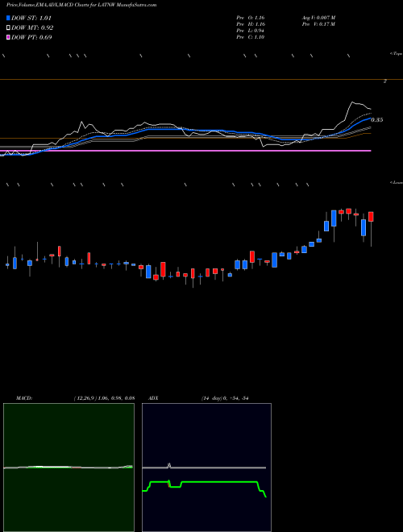Click the 'Pre H: 1.16' high value

[251, 24]
